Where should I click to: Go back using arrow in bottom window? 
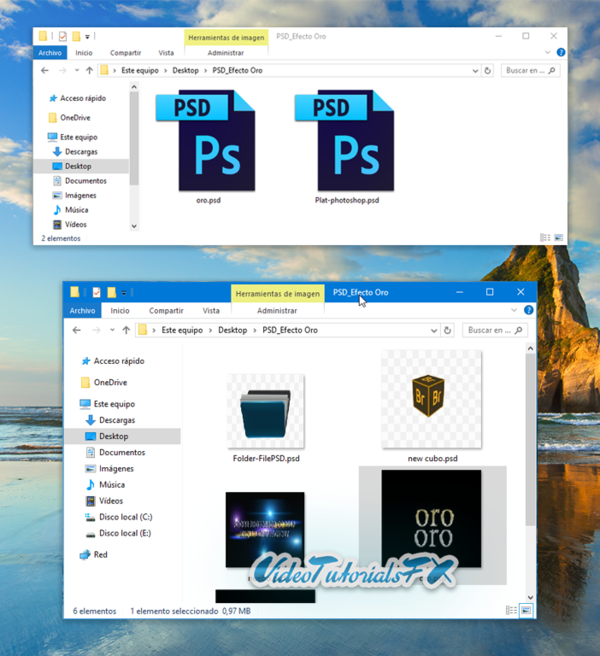tap(77, 330)
